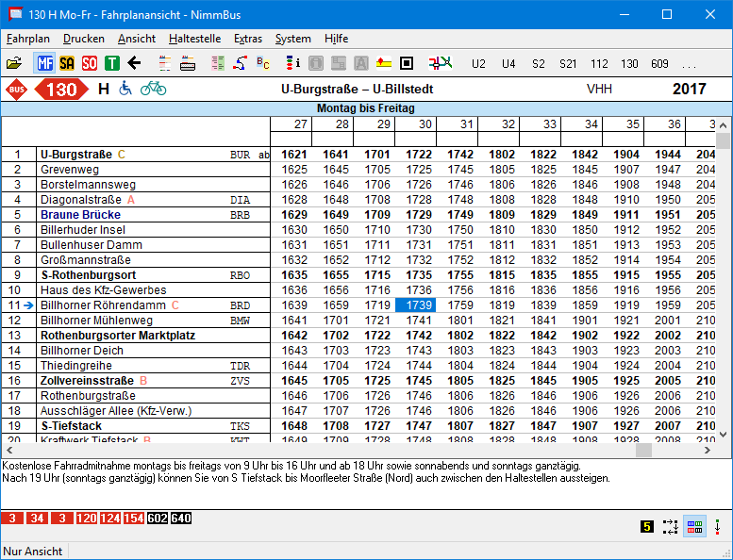The height and width of the screenshot is (560, 733).
Task: Open the Fahrplan menu
Action: point(26,39)
